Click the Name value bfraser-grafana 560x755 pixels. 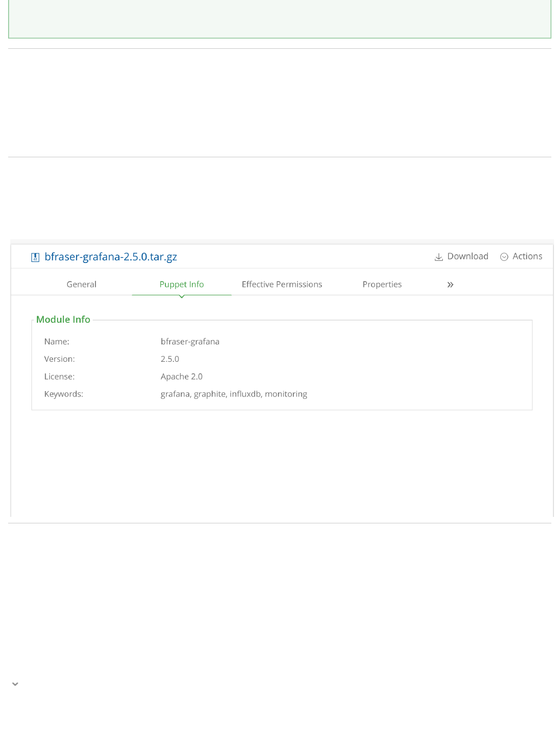tap(190, 342)
